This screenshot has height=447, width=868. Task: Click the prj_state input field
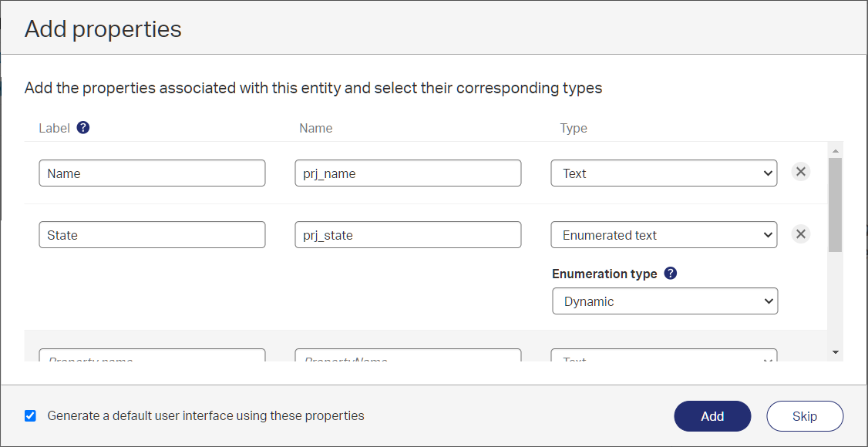408,235
